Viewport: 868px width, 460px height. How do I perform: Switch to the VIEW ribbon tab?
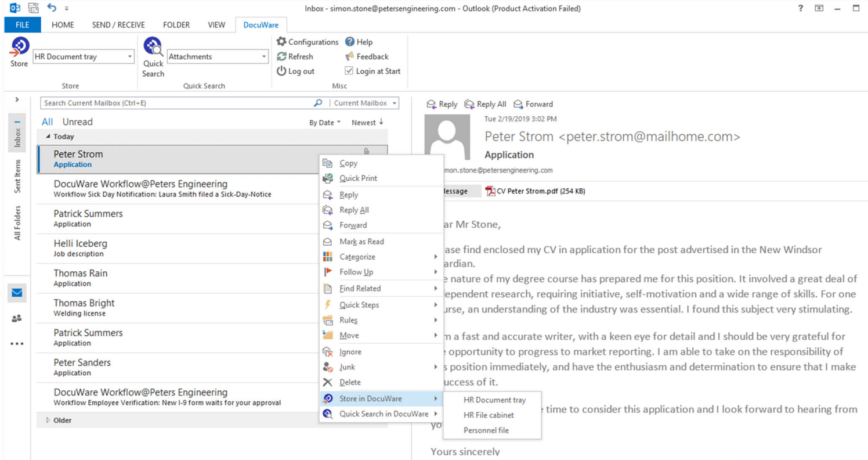click(216, 25)
